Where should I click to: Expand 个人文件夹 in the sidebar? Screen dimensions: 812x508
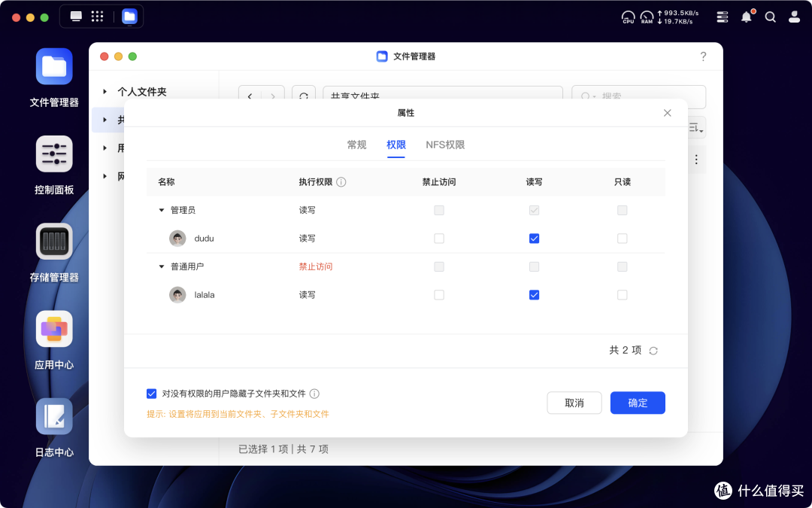105,92
